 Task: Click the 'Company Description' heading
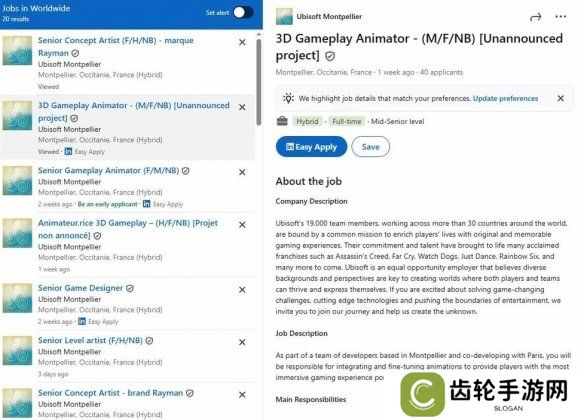[312, 201]
